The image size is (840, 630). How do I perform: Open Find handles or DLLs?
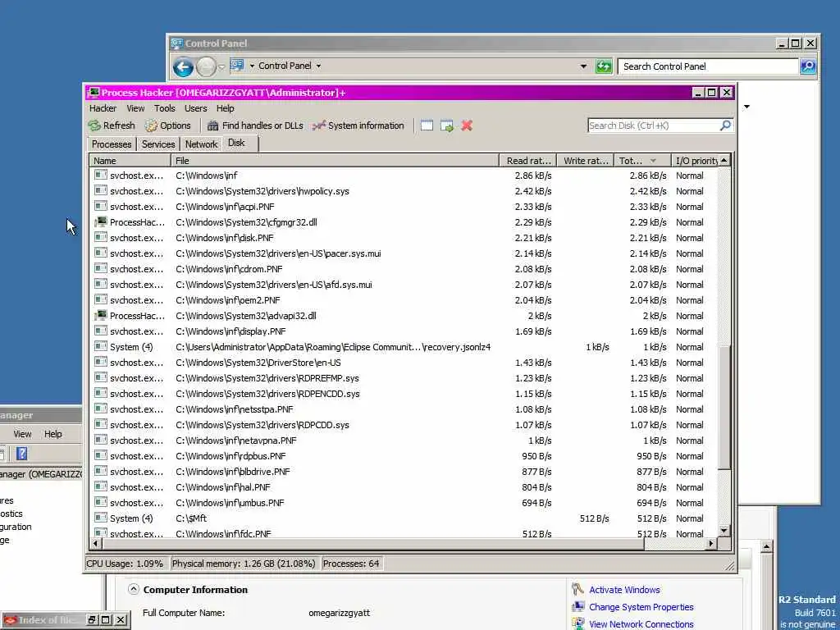[256, 126]
